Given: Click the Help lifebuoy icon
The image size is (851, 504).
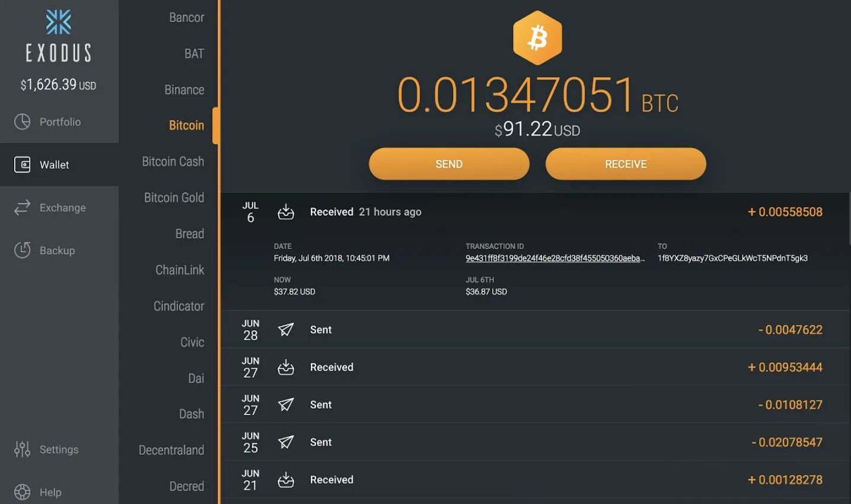Looking at the screenshot, I should tap(22, 492).
